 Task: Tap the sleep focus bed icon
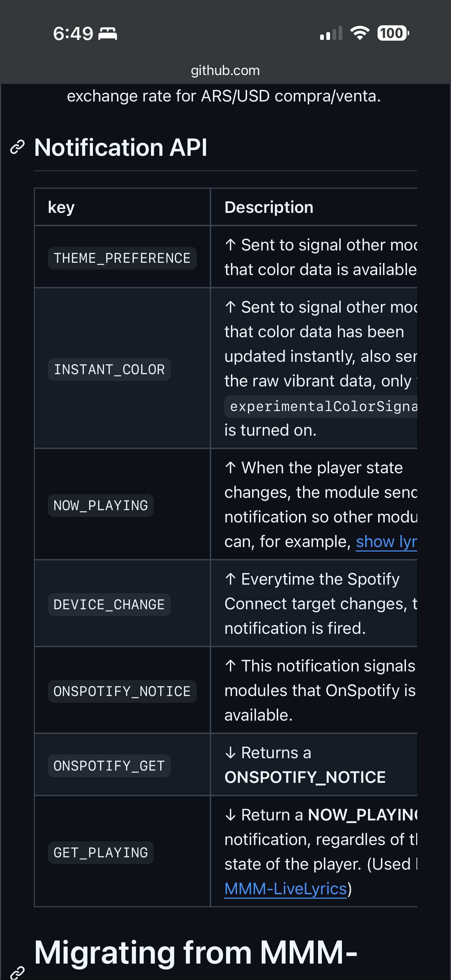coord(108,34)
